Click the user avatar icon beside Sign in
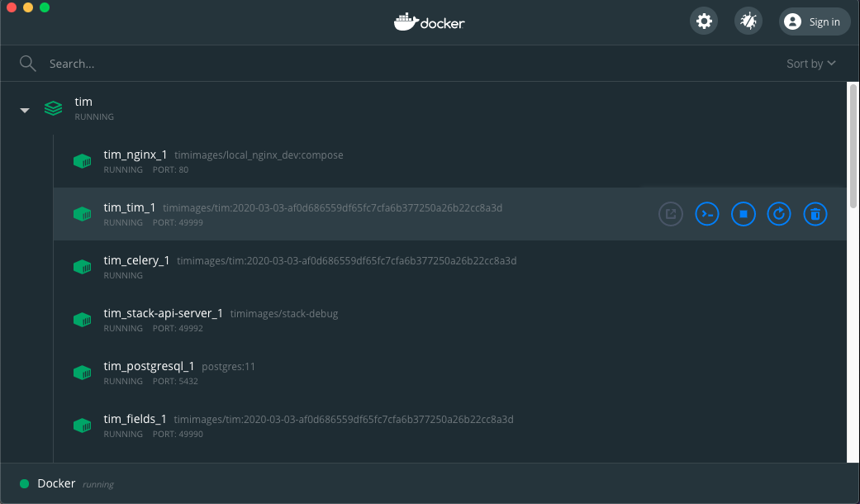Image resolution: width=860 pixels, height=504 pixels. point(792,21)
